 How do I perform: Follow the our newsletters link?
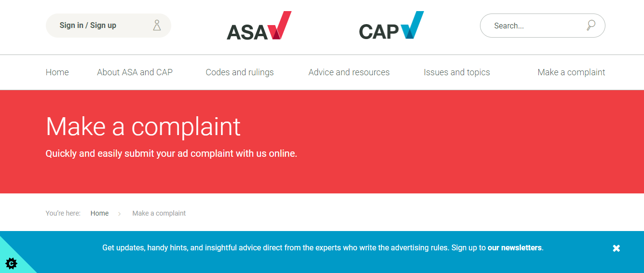pos(514,248)
